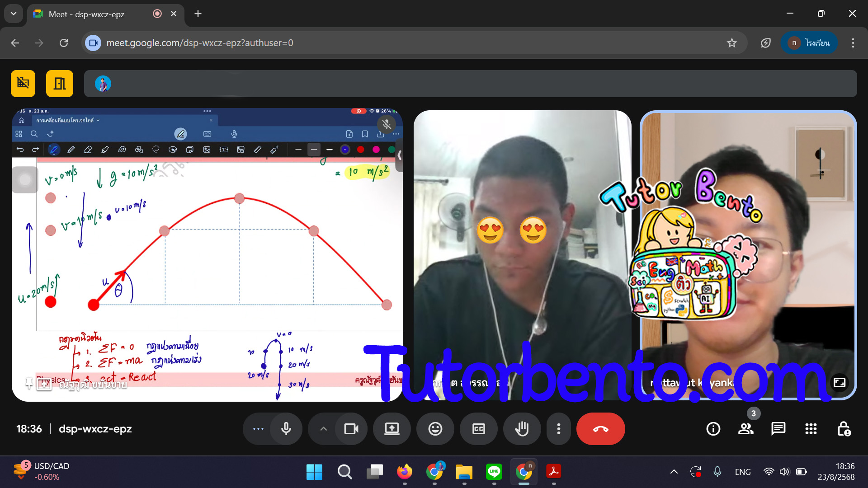Click the screen-share icon on presentation tile
This screenshot has width=868, height=488.
[44, 384]
